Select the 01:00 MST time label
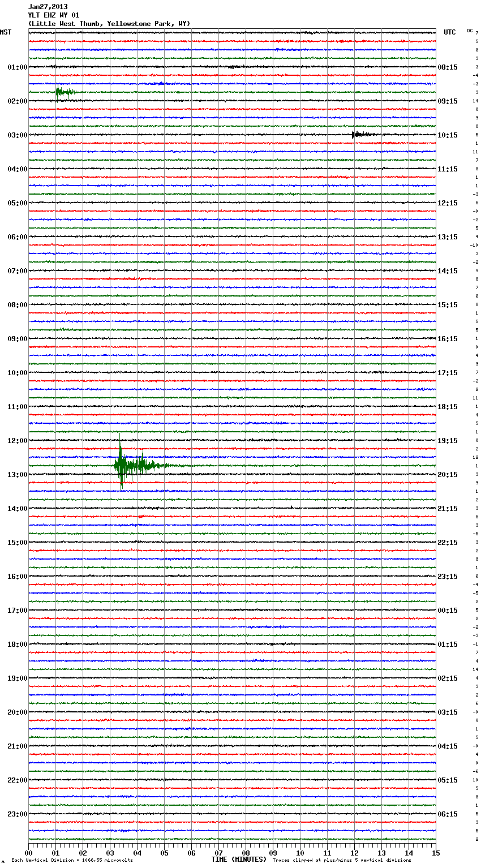 [x=17, y=67]
